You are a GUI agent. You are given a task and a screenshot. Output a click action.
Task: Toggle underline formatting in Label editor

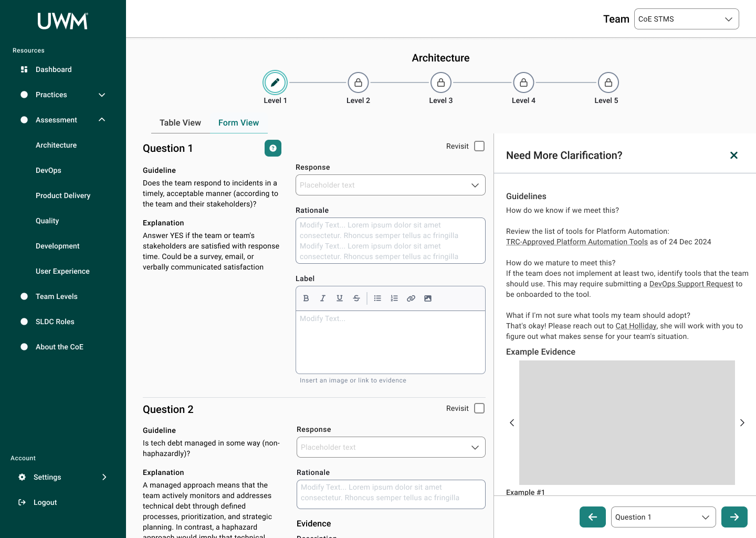[x=340, y=298]
